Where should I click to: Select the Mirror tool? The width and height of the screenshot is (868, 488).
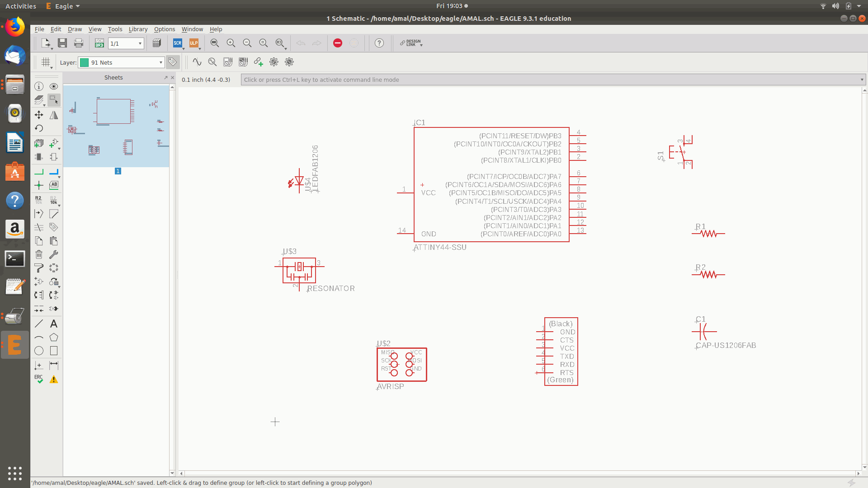click(x=54, y=115)
